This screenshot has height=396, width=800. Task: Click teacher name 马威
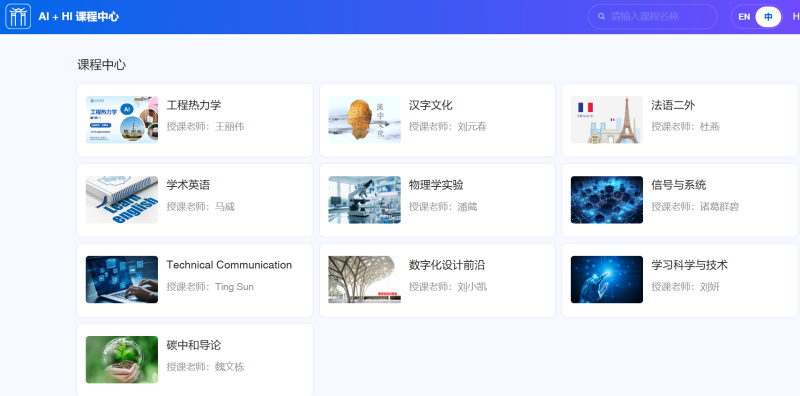225,207
